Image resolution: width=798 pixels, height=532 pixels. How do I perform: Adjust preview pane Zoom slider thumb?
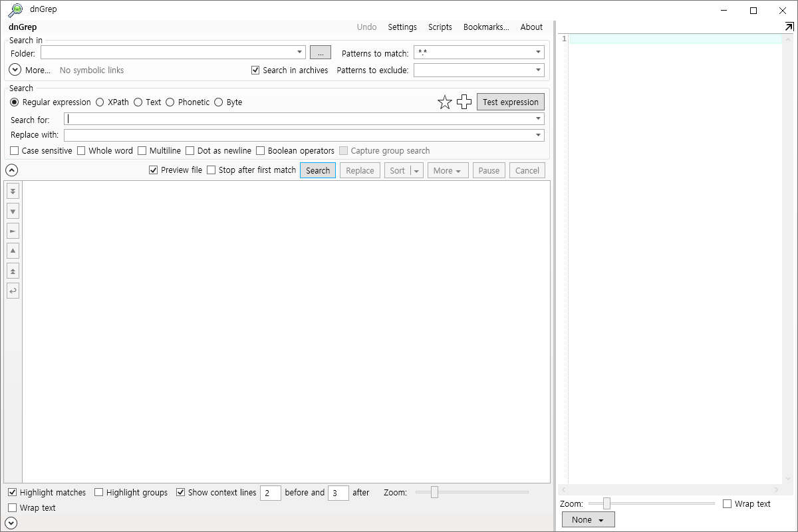[x=606, y=503]
